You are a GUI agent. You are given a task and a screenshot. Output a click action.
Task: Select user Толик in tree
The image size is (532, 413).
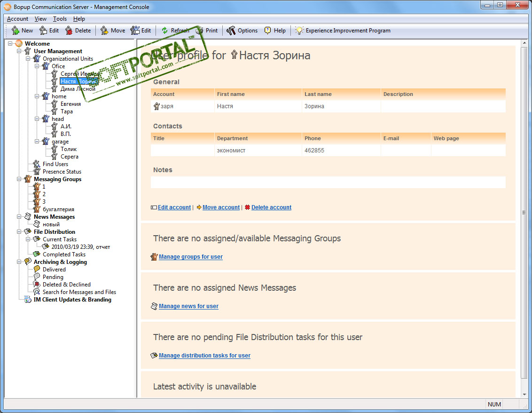tap(69, 149)
